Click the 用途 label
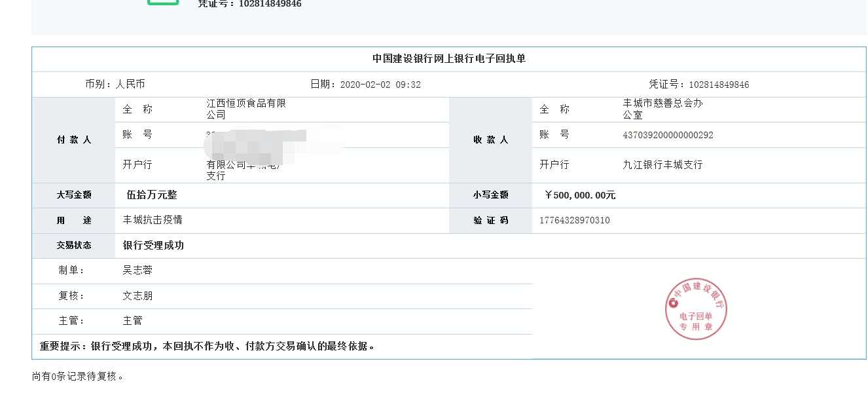Image resolution: width=868 pixels, height=395 pixels. tap(73, 221)
